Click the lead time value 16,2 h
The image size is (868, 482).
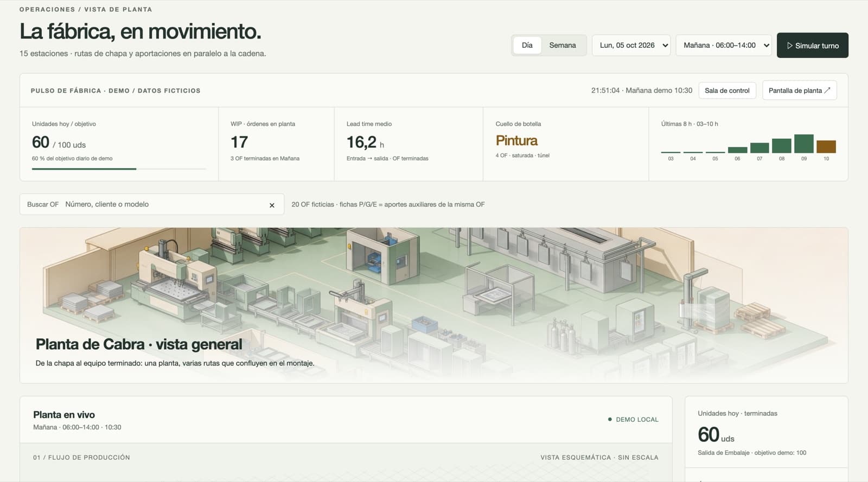point(365,143)
